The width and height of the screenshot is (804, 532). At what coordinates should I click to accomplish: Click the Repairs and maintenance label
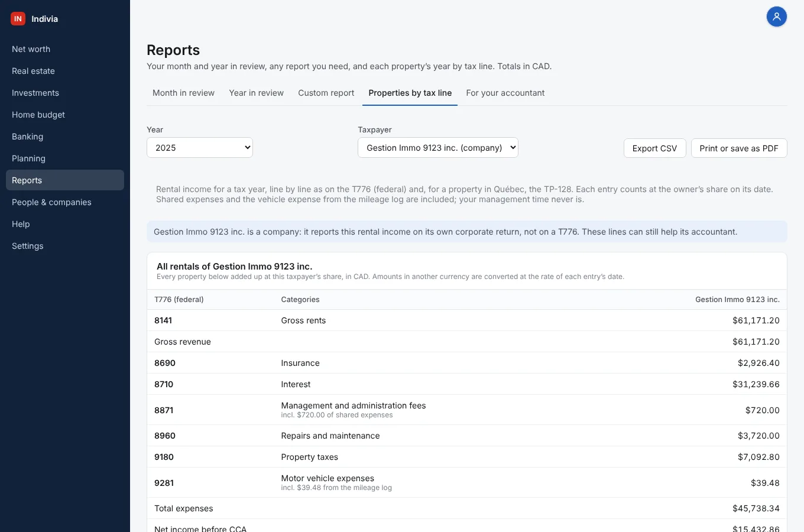(330, 436)
